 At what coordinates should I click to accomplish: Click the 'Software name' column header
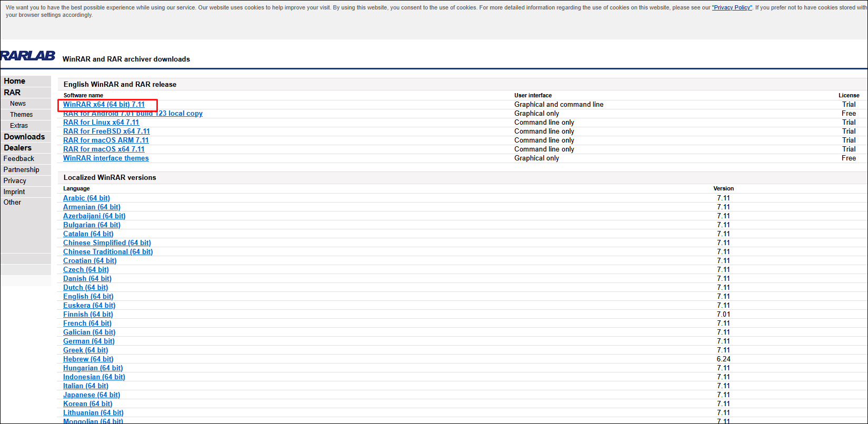pyautogui.click(x=83, y=96)
